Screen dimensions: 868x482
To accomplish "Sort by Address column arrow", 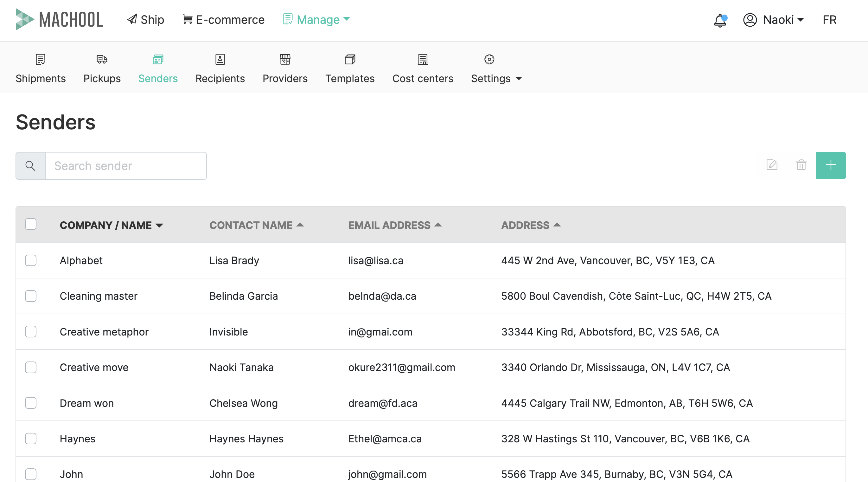I will pos(557,225).
